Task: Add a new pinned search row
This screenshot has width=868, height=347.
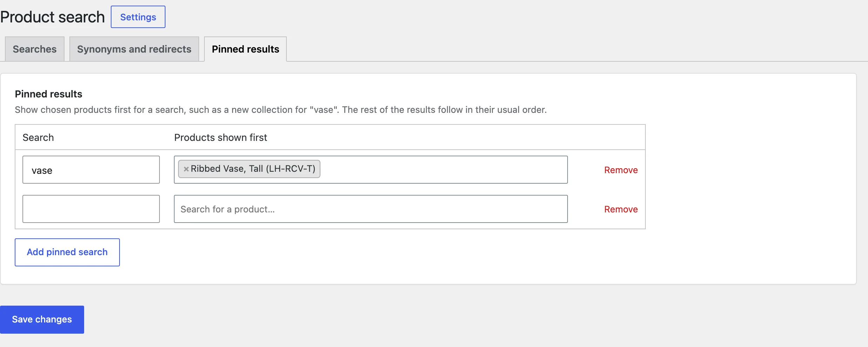Action: pyautogui.click(x=67, y=252)
